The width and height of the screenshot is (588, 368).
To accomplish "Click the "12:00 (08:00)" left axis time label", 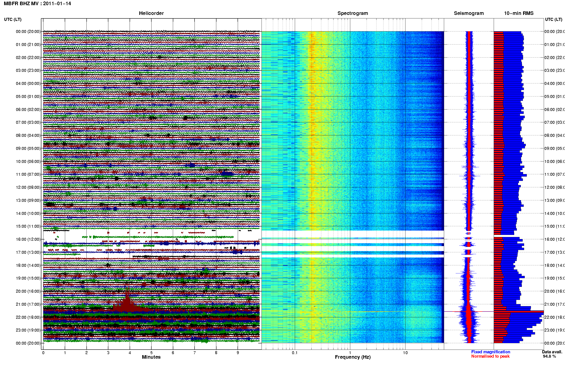I will click(x=28, y=187).
